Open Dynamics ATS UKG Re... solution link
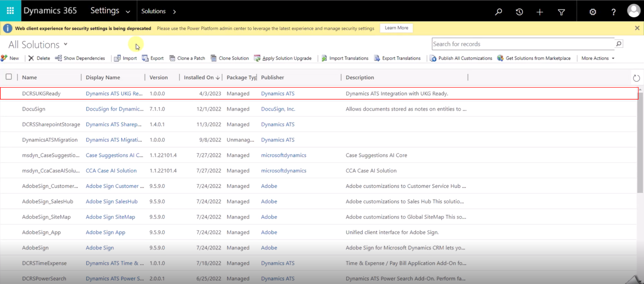 [114, 94]
